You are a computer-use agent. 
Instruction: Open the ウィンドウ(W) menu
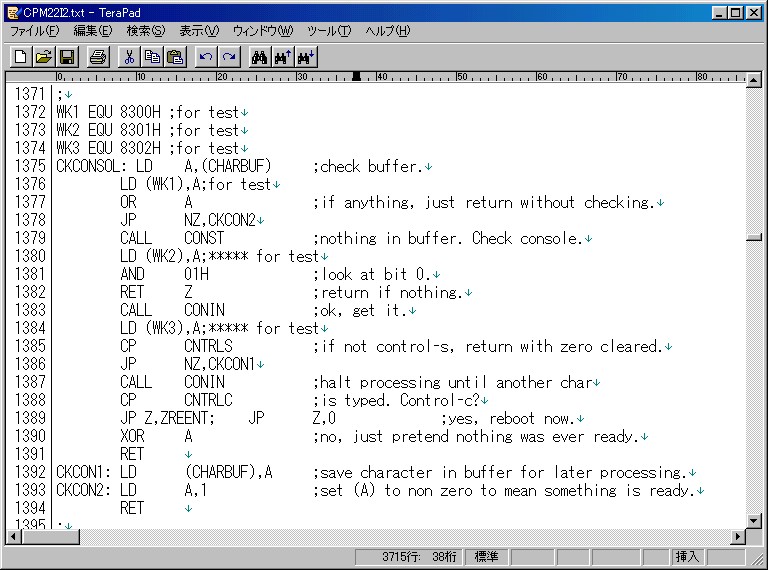[x=263, y=31]
